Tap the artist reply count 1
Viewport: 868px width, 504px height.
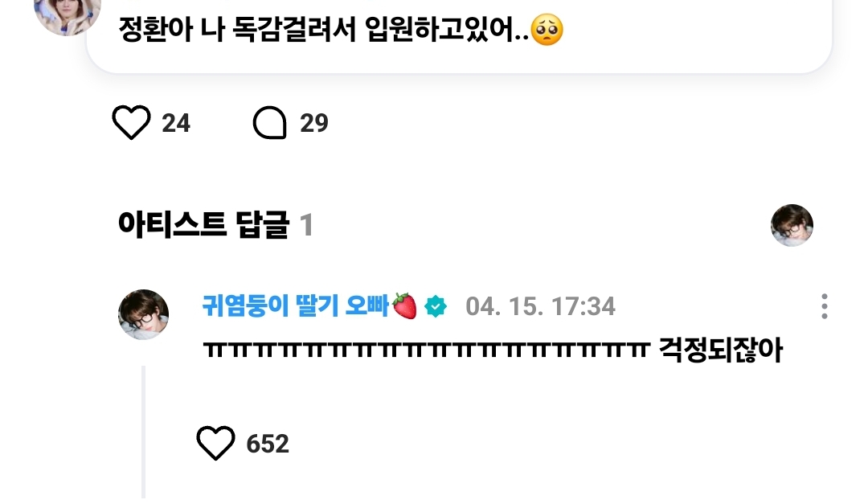point(306,225)
